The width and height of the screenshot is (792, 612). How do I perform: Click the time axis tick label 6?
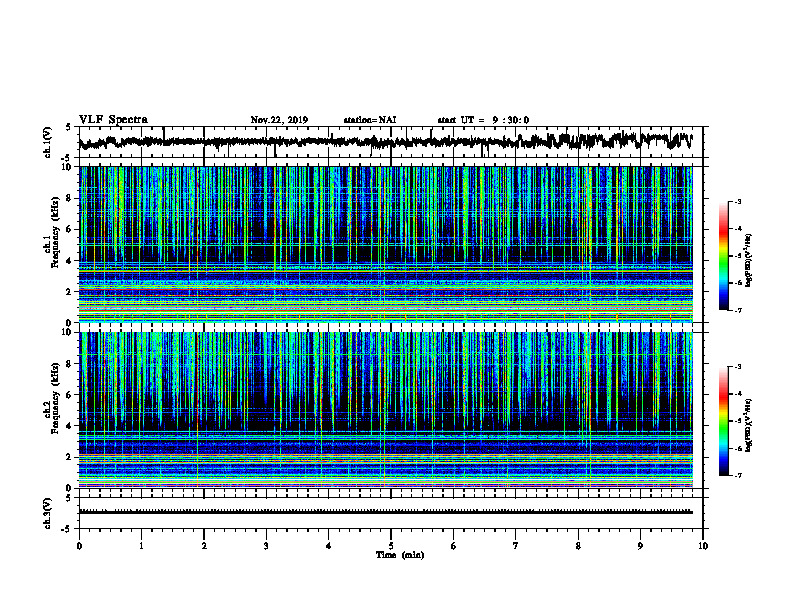(454, 546)
